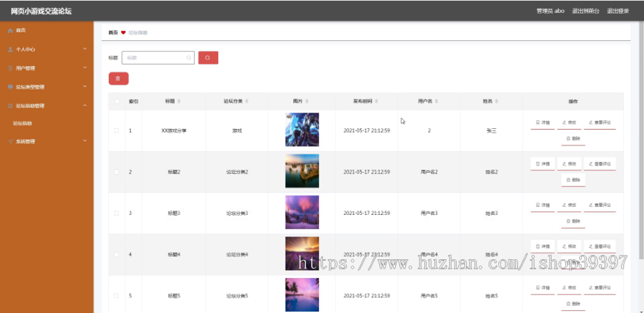
Task: Sort by 发布时间 column arrows
Action: [376, 101]
